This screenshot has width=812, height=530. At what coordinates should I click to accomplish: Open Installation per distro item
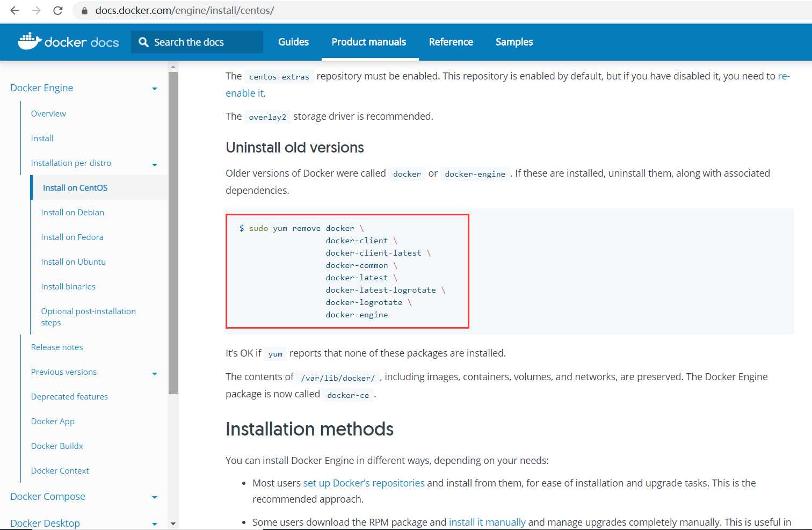point(71,163)
